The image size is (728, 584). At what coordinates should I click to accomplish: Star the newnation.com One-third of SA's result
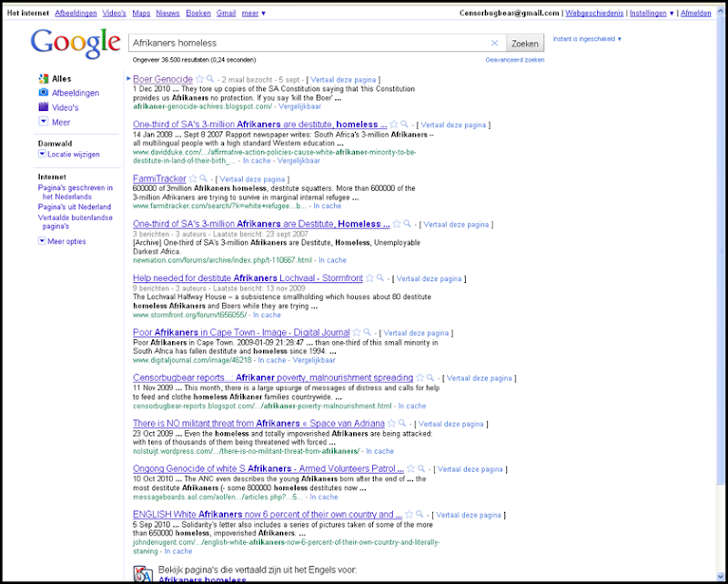tap(397, 224)
